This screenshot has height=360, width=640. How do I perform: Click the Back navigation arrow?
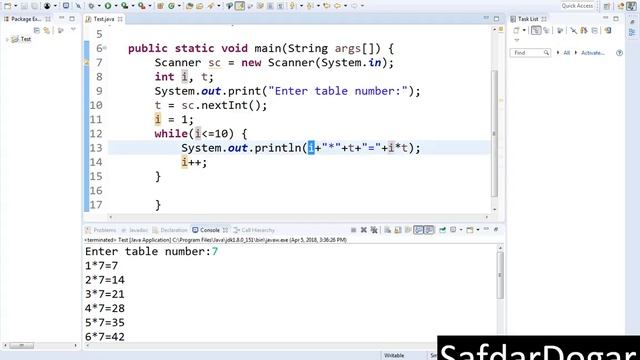coord(338,6)
